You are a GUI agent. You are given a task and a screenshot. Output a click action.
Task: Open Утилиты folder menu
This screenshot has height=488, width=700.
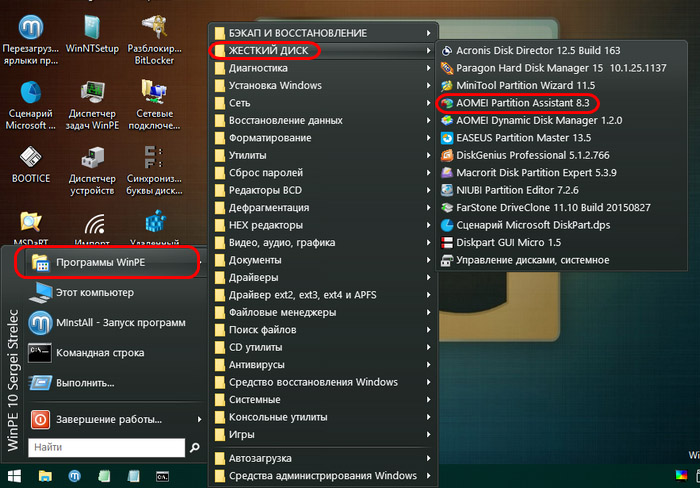(323, 155)
